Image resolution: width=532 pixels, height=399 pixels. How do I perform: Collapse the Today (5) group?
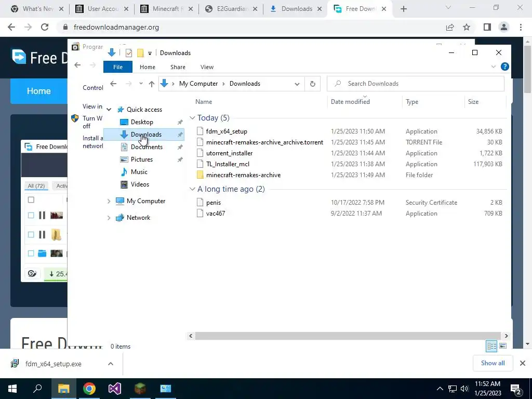[192, 118]
